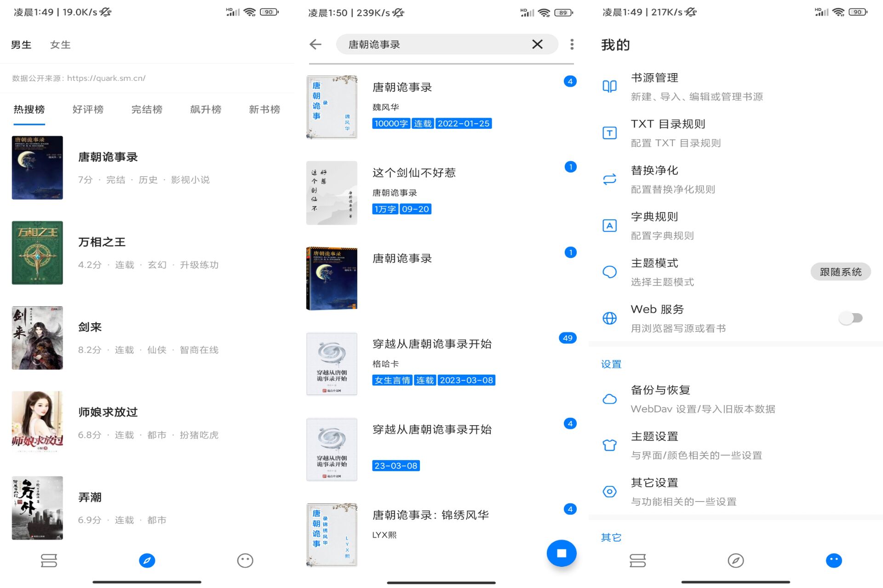Open the three-dot overflow menu beside search
Viewport: 883px width, 588px height.
tap(572, 44)
